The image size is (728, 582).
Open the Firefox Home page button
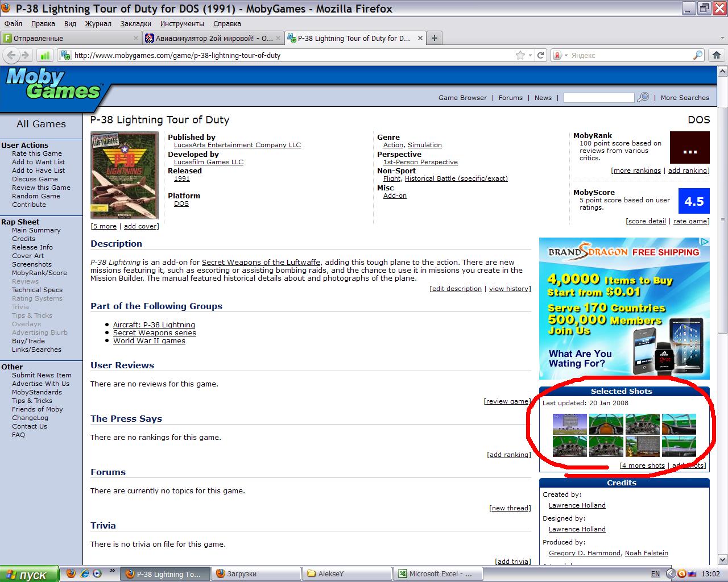[x=716, y=55]
